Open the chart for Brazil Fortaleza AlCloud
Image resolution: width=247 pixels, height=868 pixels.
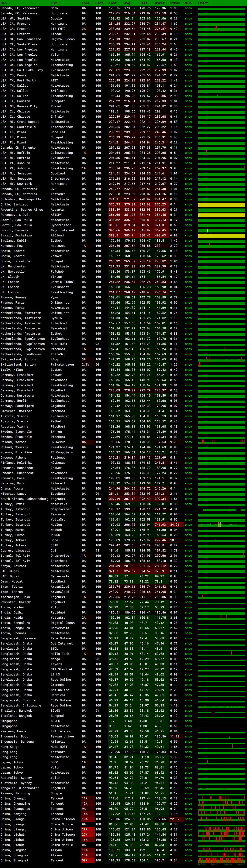coord(222,235)
